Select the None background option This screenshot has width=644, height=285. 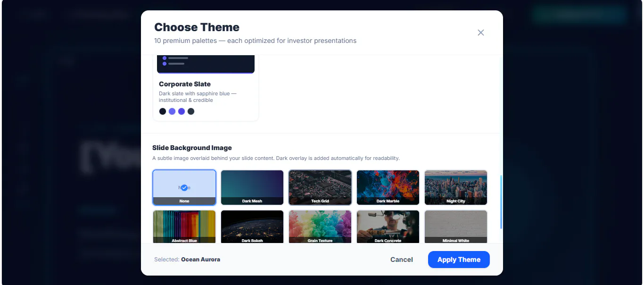(184, 188)
